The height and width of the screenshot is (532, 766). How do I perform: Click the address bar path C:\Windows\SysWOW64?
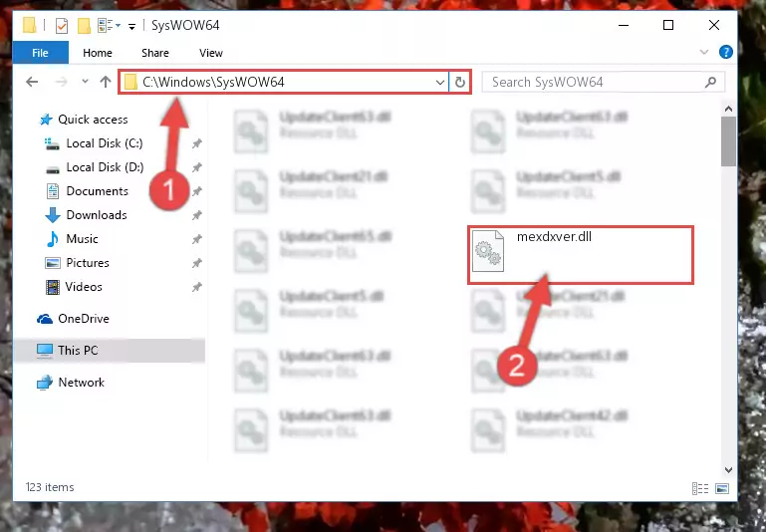213,82
